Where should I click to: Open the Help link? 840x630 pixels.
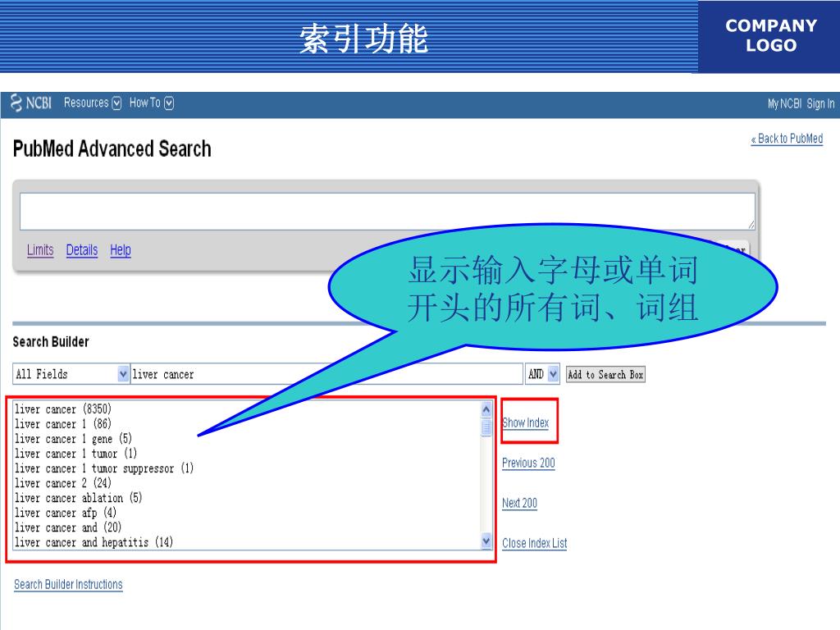121,250
